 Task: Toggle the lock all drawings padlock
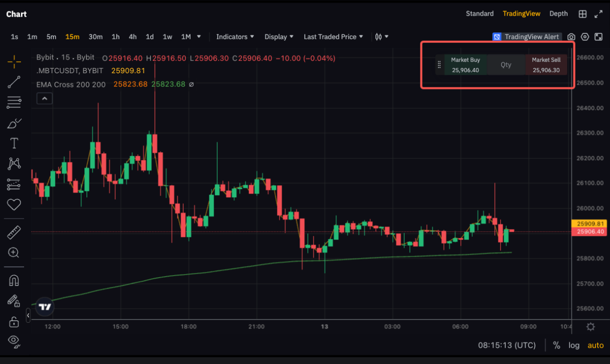pos(14,322)
